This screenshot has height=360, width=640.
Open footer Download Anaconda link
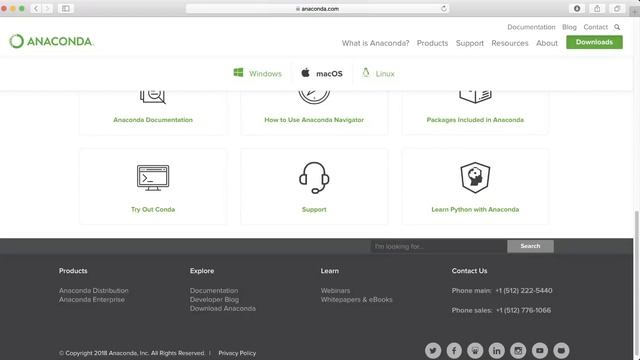(x=223, y=309)
